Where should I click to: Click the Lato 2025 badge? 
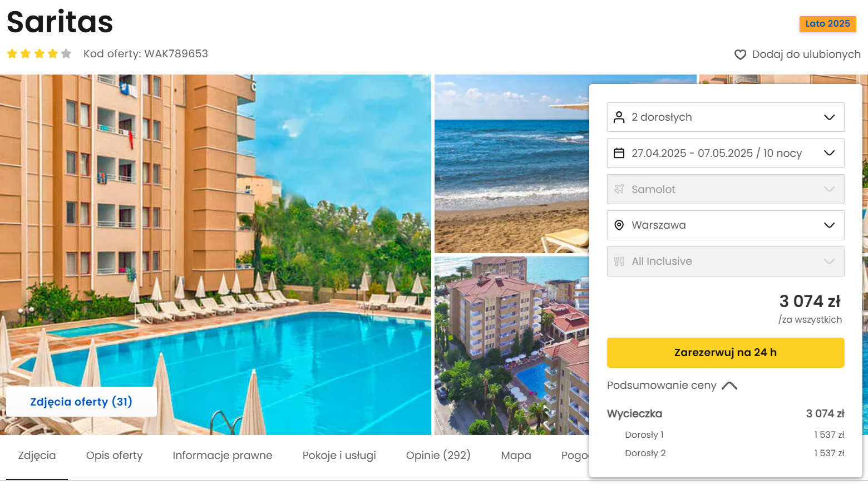coord(828,24)
